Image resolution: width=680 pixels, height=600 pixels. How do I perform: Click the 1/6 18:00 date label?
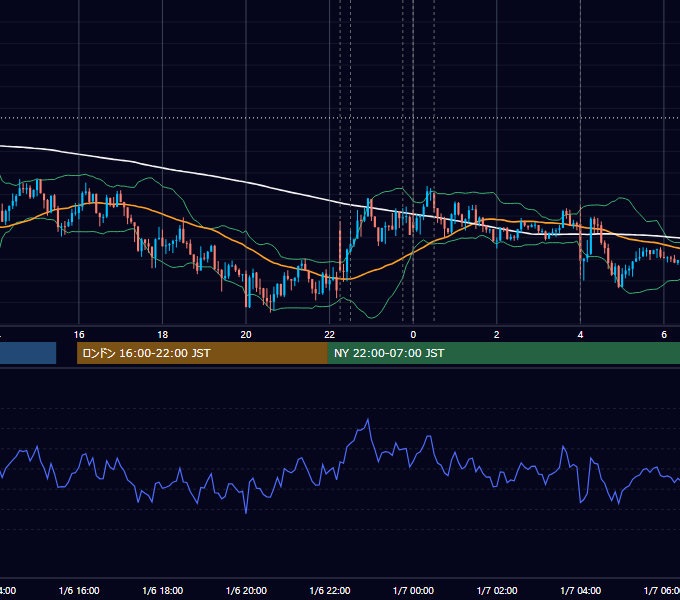(x=163, y=590)
